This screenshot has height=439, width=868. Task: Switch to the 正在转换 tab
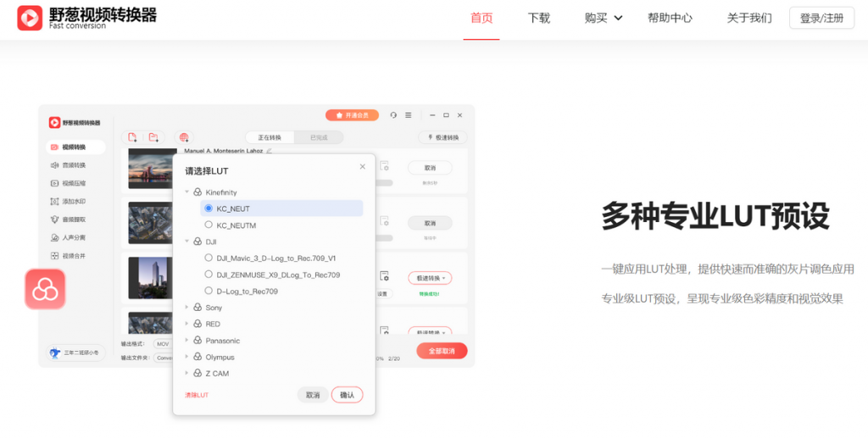point(270,137)
